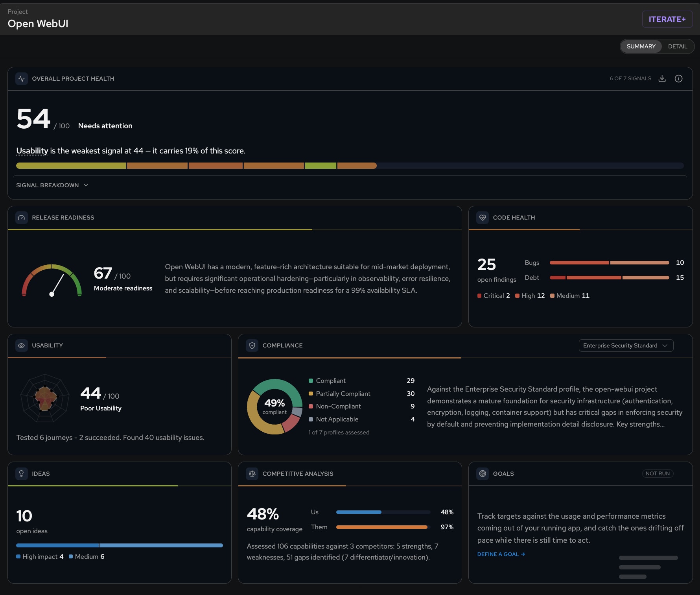Click the Release Readiness gauge icon
This screenshot has width=700, height=595.
[x=22, y=218]
